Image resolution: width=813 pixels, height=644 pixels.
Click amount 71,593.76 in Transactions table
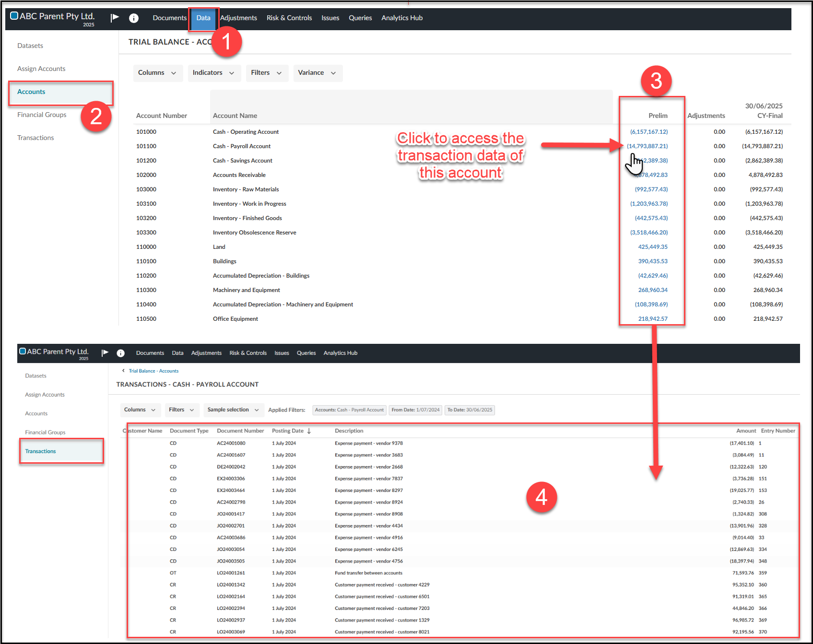pyautogui.click(x=743, y=573)
